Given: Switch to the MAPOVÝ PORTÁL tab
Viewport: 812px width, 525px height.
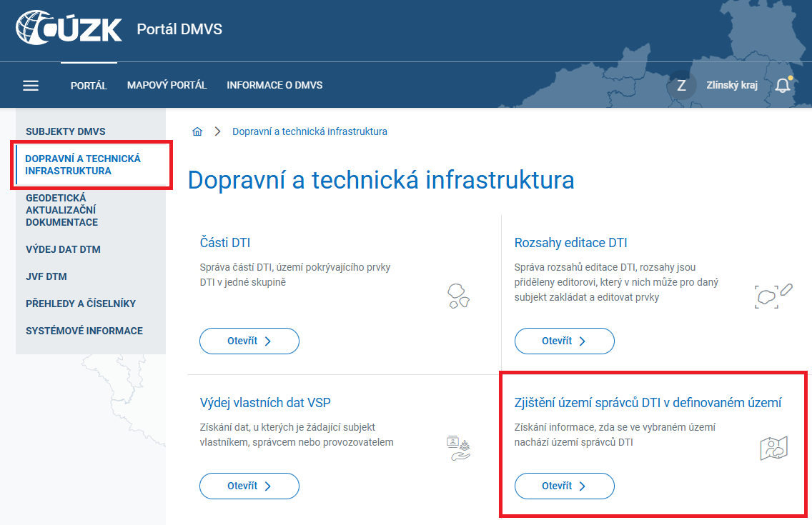Looking at the screenshot, I should point(167,84).
